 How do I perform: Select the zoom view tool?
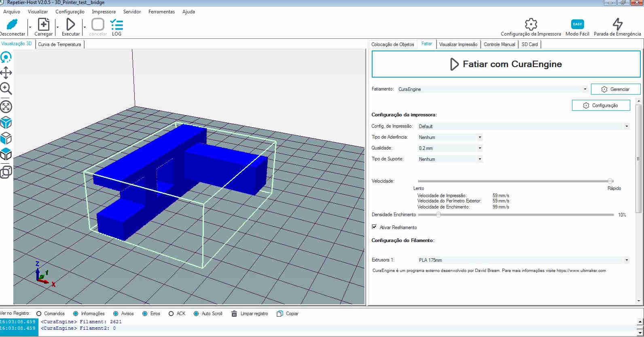coord(6,88)
